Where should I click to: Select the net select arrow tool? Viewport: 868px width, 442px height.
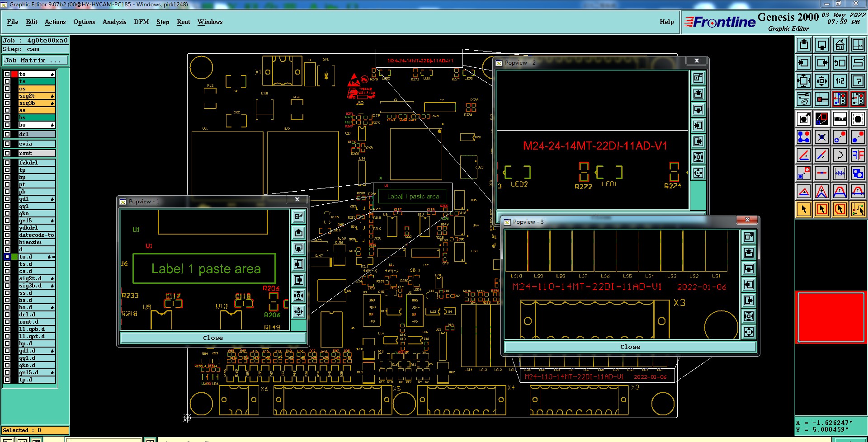[x=858, y=209]
